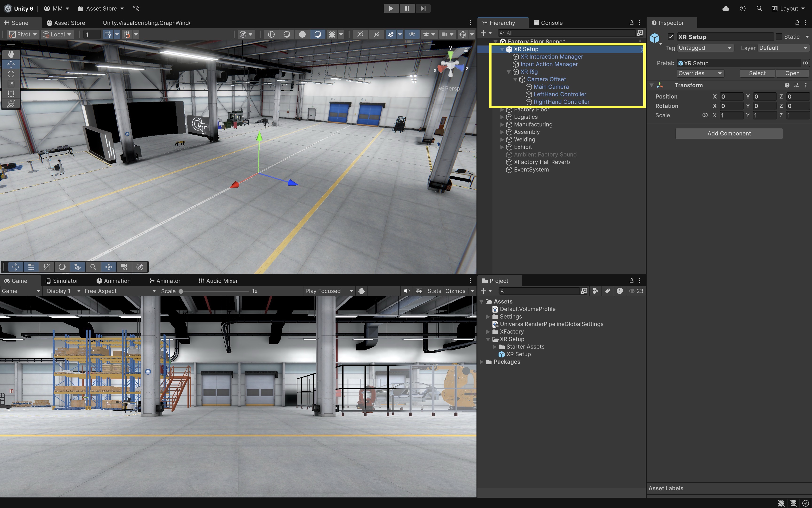Select the combined Transform tool

point(11,103)
